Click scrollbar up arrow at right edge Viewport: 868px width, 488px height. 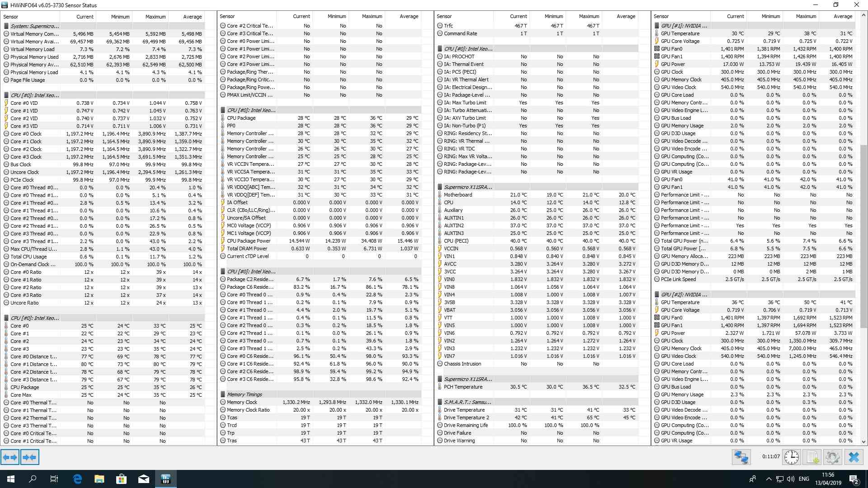864,15
